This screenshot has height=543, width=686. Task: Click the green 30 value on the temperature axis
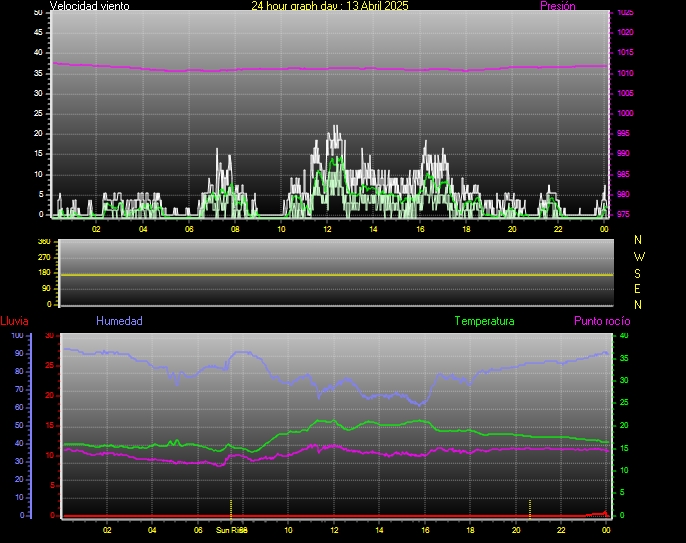[624, 381]
